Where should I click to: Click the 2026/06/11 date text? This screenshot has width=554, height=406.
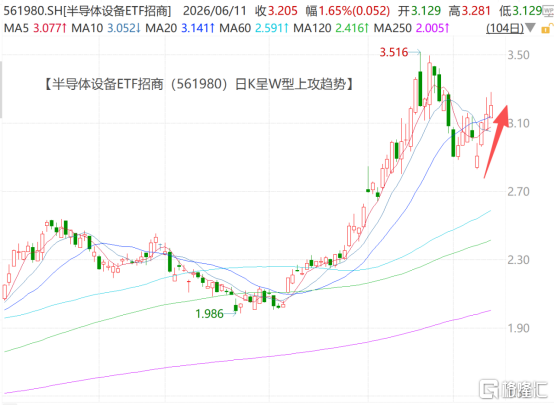(215, 11)
